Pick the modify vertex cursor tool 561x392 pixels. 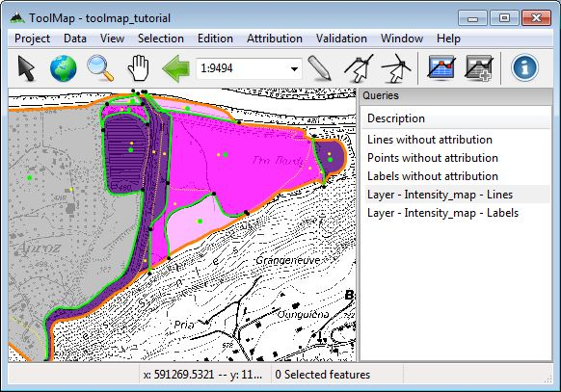point(359,67)
